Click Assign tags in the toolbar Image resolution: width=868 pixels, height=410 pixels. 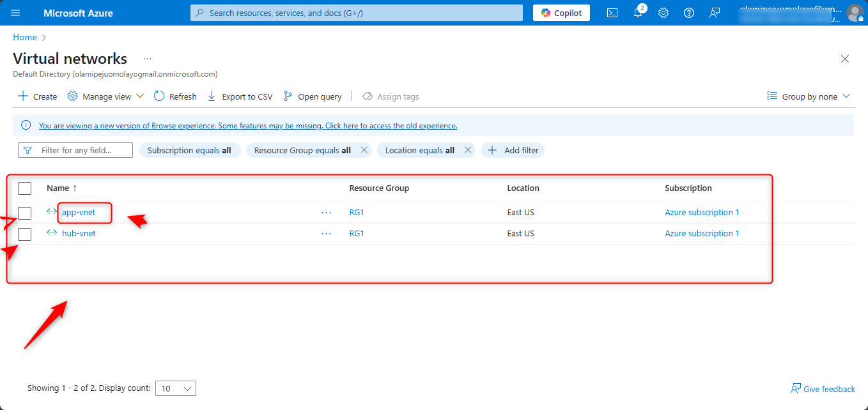391,96
